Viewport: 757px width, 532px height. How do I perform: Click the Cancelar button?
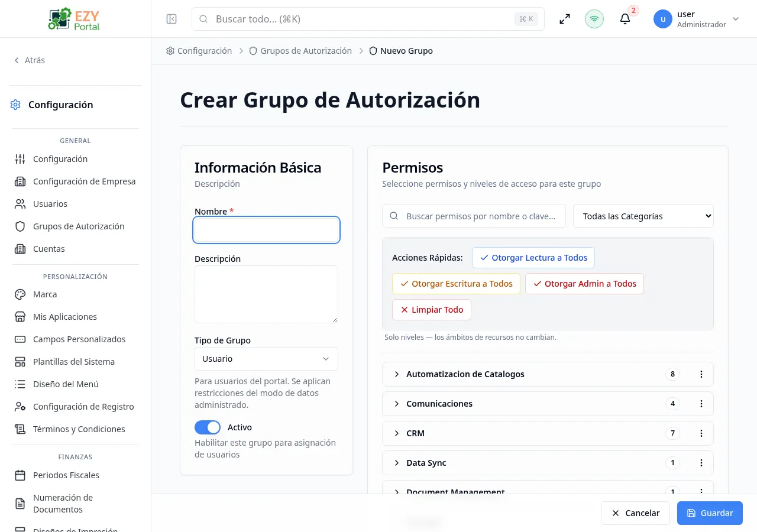click(635, 513)
